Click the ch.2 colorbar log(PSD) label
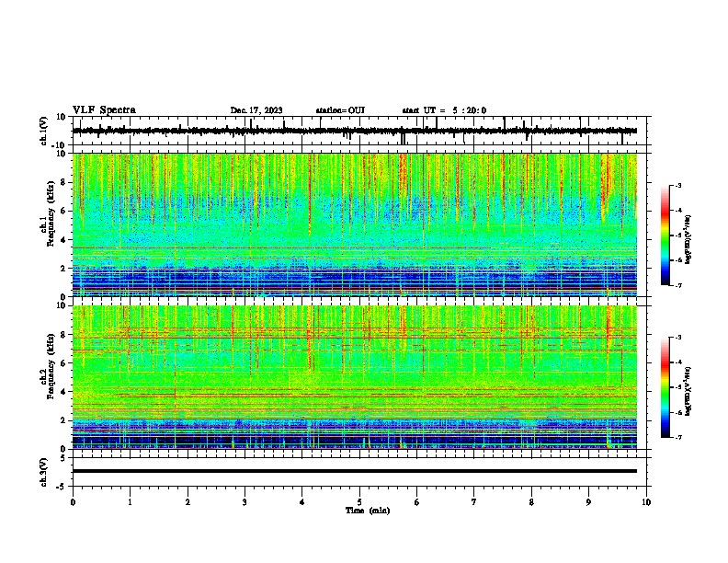728x563 pixels. click(688, 391)
